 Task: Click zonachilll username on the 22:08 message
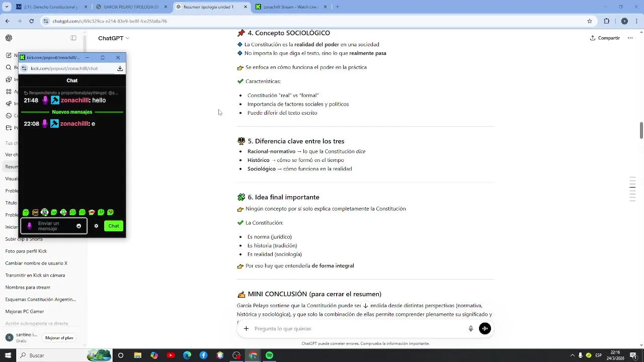coord(74,124)
